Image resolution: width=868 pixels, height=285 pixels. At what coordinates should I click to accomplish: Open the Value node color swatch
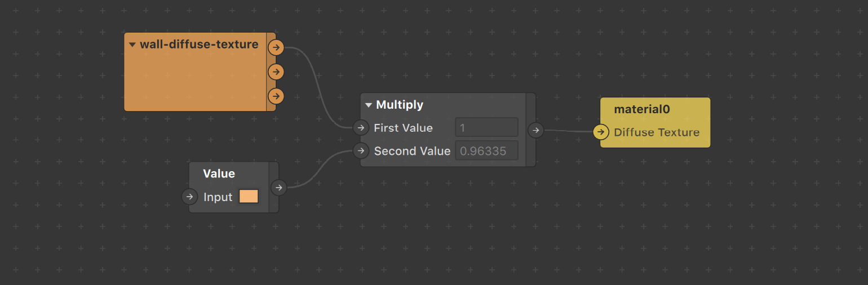pyautogui.click(x=249, y=197)
